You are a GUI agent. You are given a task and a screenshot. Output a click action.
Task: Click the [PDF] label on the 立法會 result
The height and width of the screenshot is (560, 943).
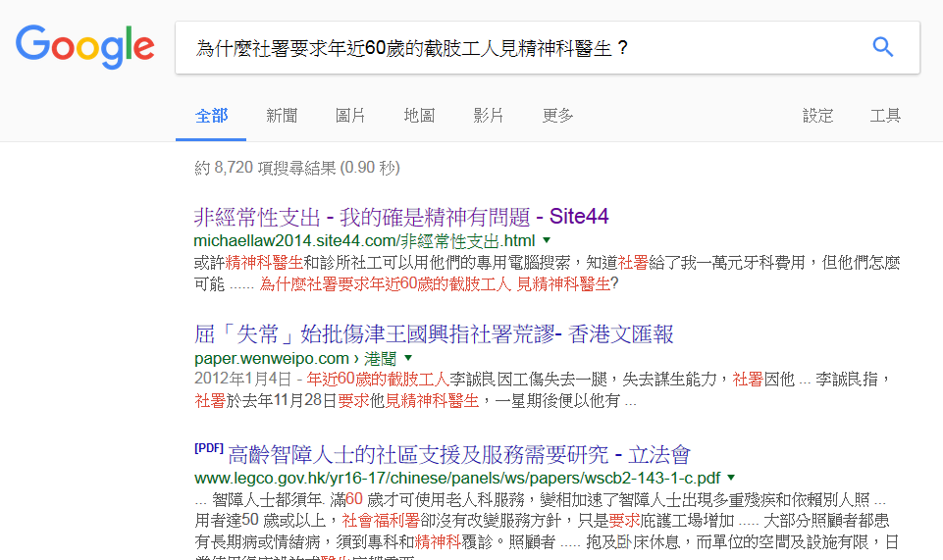click(x=209, y=449)
